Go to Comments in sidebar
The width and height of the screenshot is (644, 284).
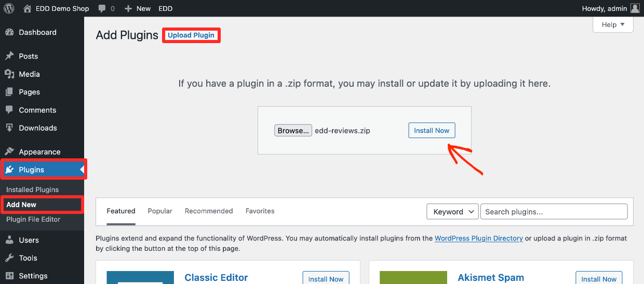(x=37, y=110)
